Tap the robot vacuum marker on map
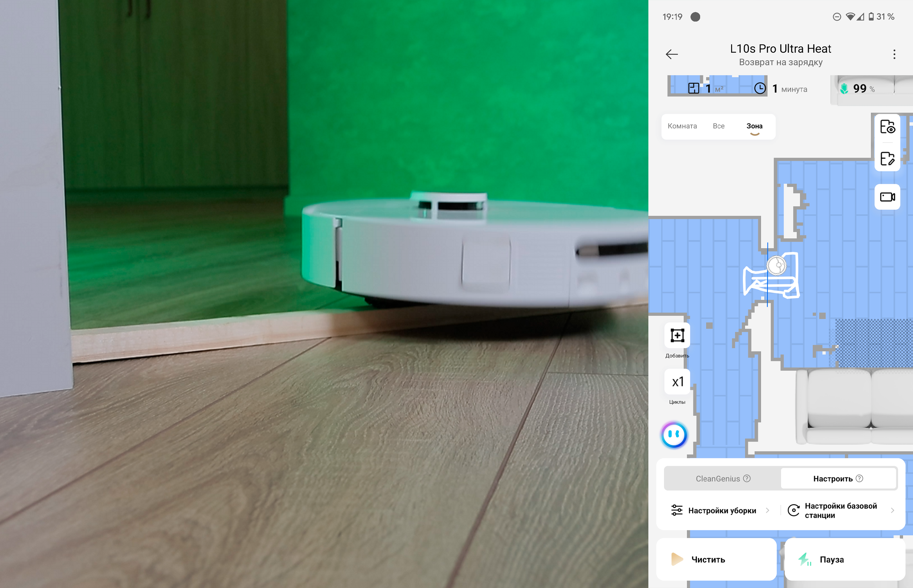This screenshot has height=588, width=913. point(777,265)
